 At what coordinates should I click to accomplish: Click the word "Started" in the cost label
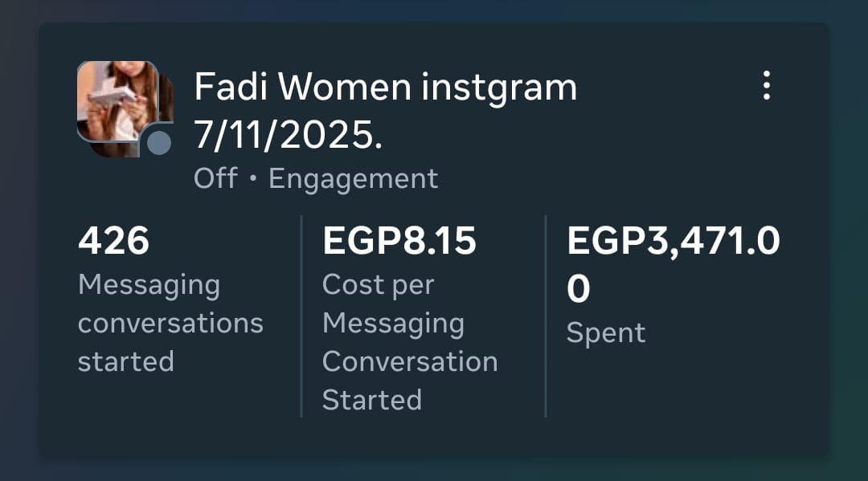[371, 400]
